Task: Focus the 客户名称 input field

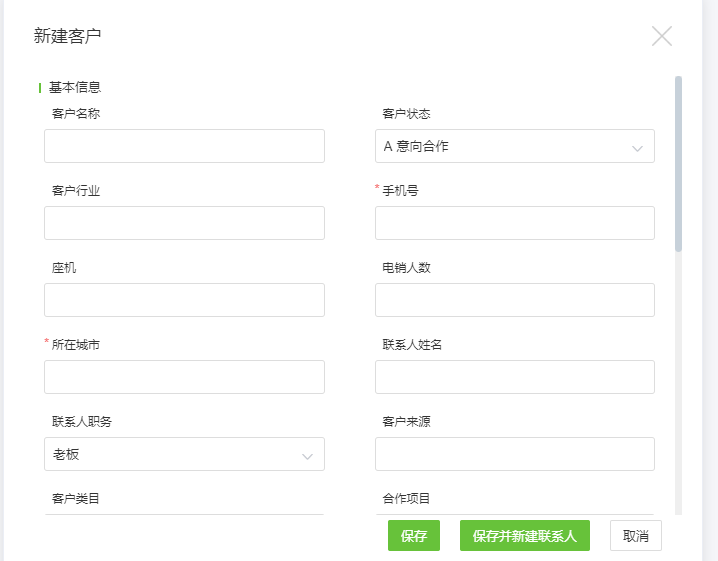Action: pyautogui.click(x=185, y=146)
